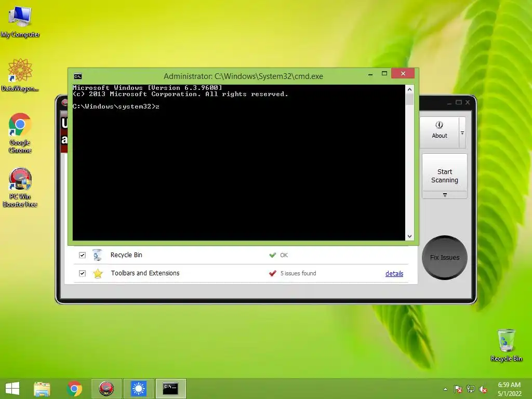
Task: Click the cmd.exe title bar text
Action: coord(243,76)
